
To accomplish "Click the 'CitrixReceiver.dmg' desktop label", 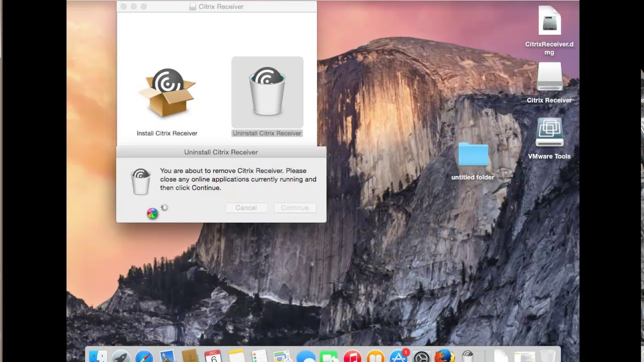I will 549,48.
